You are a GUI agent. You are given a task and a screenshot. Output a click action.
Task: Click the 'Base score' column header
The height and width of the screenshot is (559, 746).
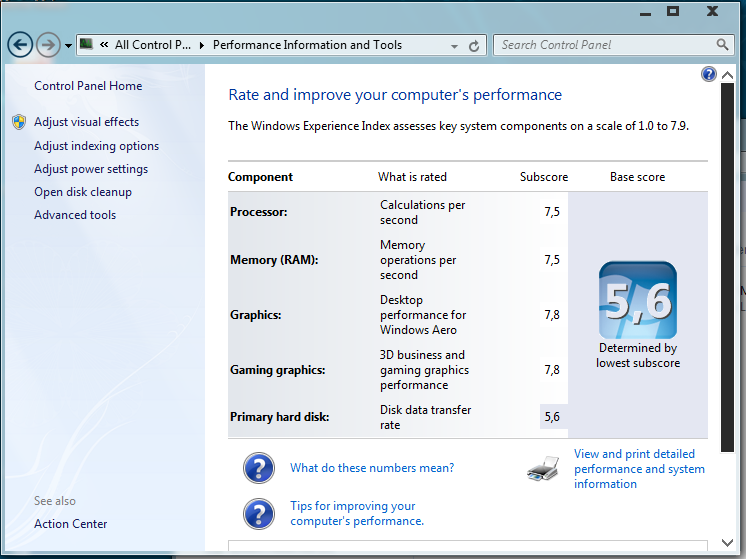coord(638,177)
